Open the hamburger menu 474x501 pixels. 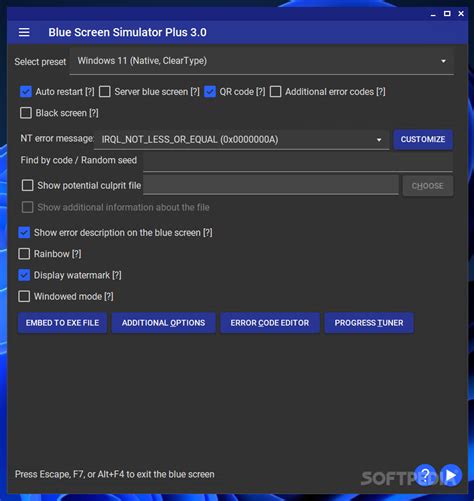24,32
